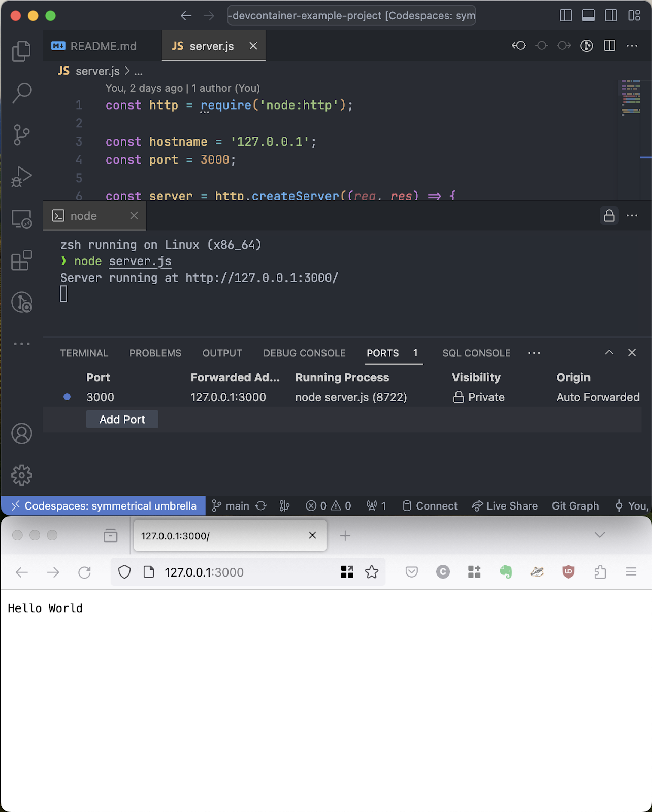Viewport: 652px width, 812px height.
Task: Click the VS Code command center search box
Action: [x=351, y=16]
